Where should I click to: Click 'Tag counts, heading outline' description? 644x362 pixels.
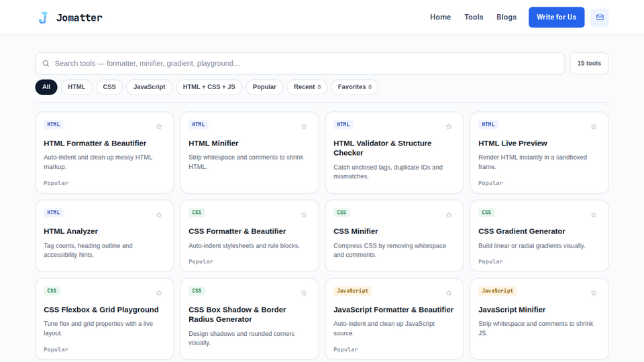click(x=88, y=250)
